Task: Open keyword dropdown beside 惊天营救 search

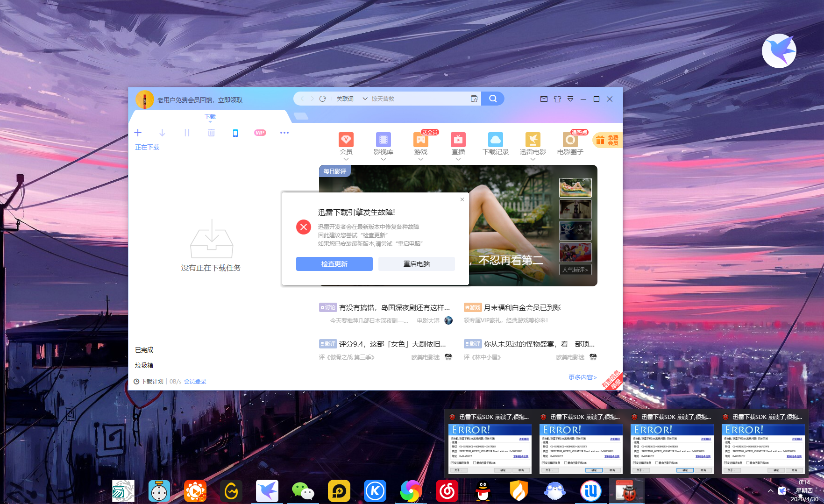Action: click(365, 98)
